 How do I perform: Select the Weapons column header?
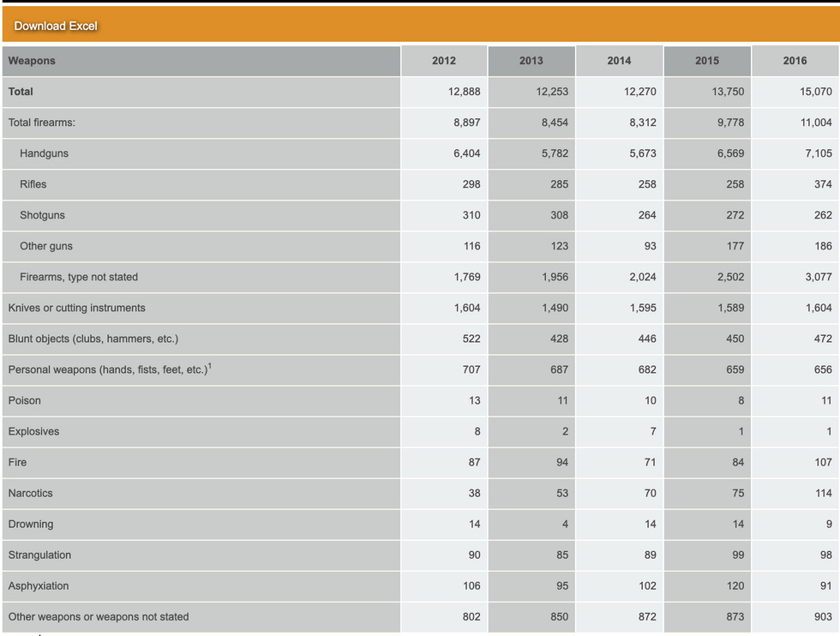pyautogui.click(x=201, y=61)
